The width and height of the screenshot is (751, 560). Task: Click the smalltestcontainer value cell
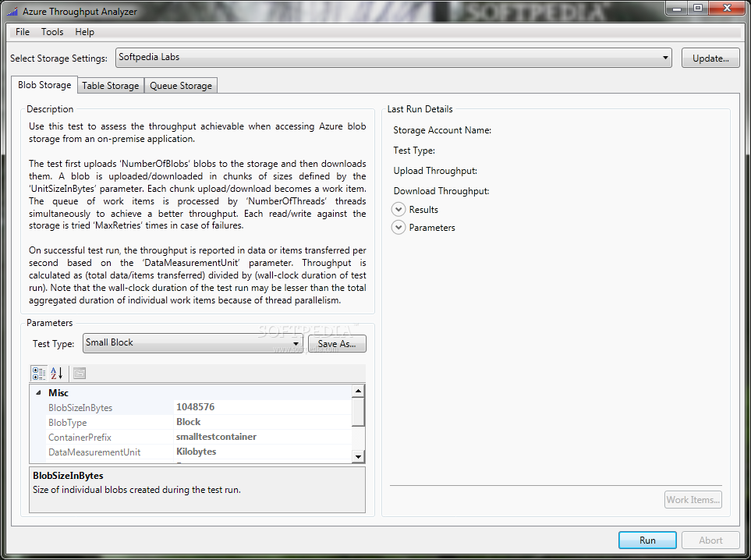tap(263, 437)
